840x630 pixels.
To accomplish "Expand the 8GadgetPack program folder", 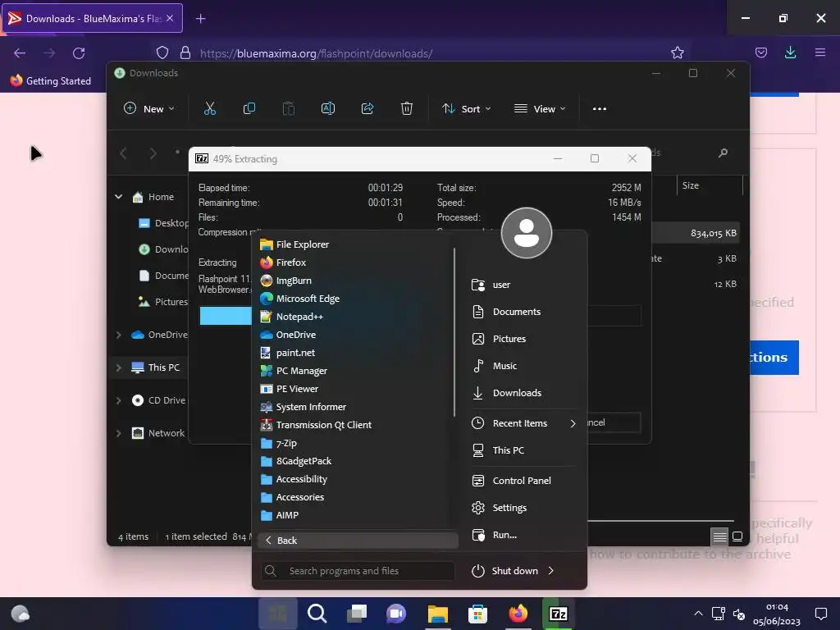I will point(295,461).
